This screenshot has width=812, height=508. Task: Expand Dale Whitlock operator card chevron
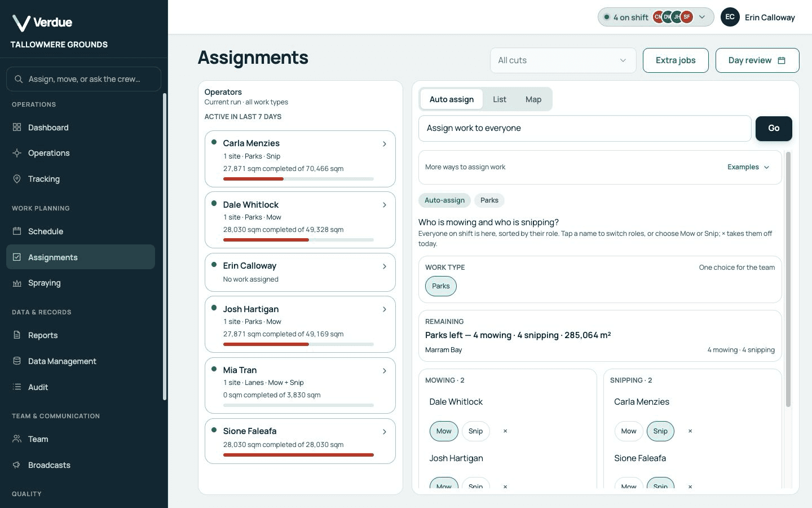click(x=385, y=205)
